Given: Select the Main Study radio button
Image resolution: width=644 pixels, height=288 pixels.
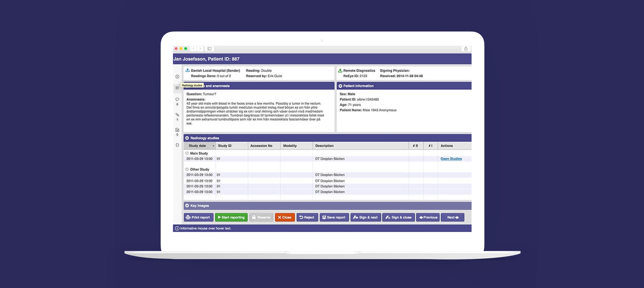Looking at the screenshot, I should (x=187, y=153).
